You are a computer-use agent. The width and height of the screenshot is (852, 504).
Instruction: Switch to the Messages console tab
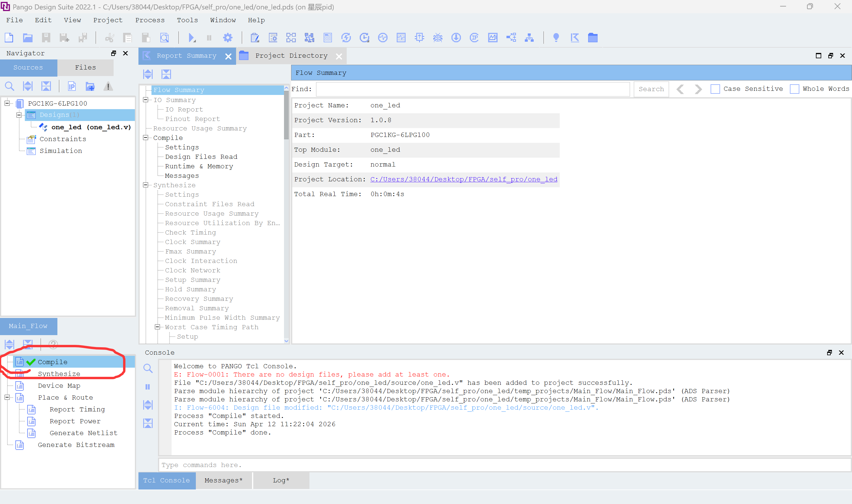[x=223, y=480]
